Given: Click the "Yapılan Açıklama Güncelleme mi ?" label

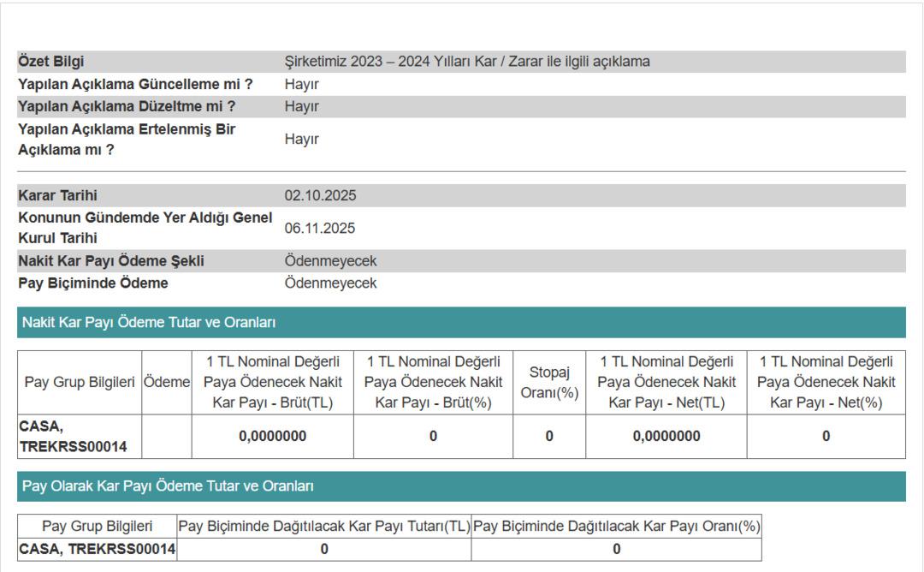Looking at the screenshot, I should (135, 84).
